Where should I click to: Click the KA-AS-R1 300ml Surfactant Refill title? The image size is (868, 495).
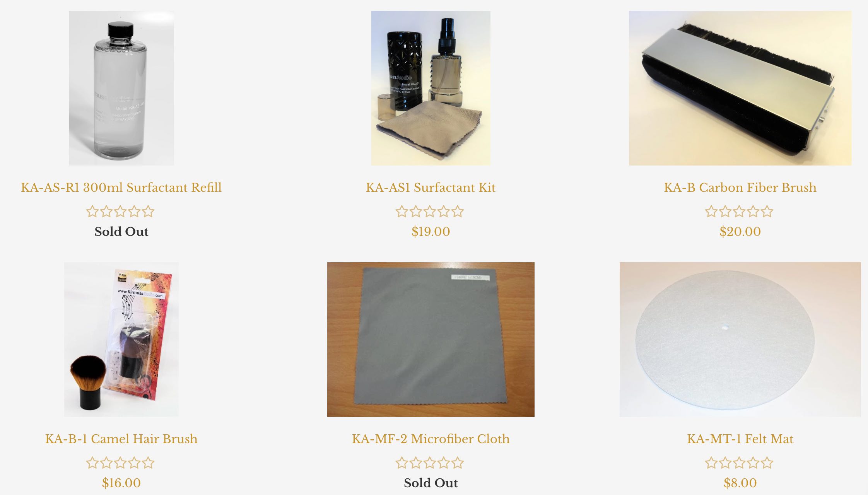click(x=121, y=188)
